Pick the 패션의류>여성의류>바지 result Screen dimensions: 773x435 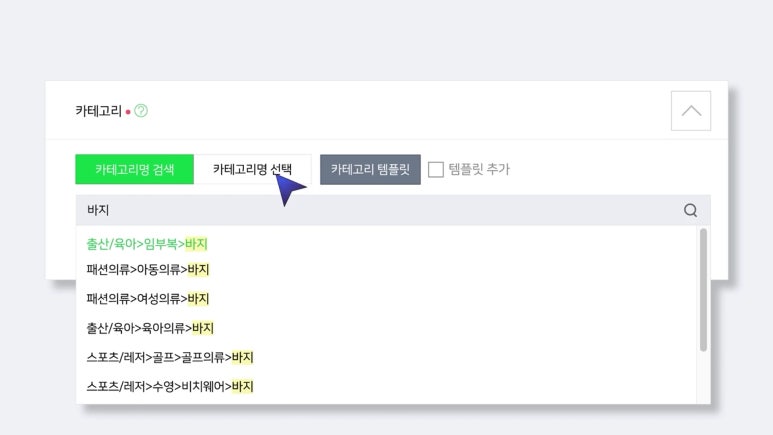(148, 298)
